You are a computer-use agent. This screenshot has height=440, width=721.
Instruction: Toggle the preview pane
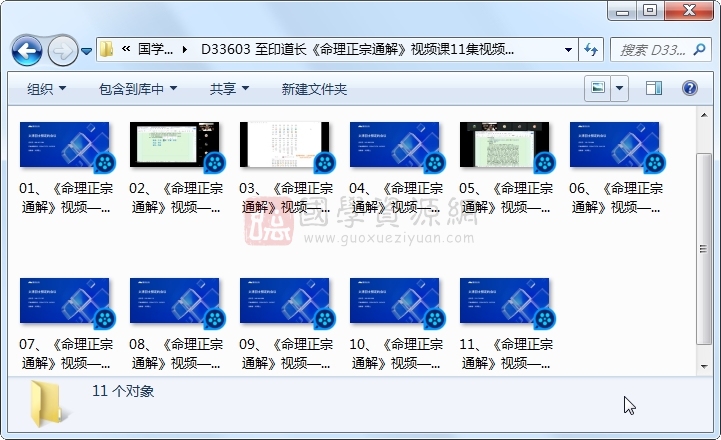(x=654, y=87)
